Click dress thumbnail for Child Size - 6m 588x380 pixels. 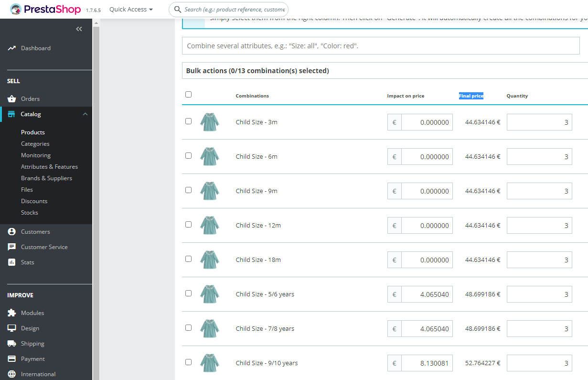210,156
